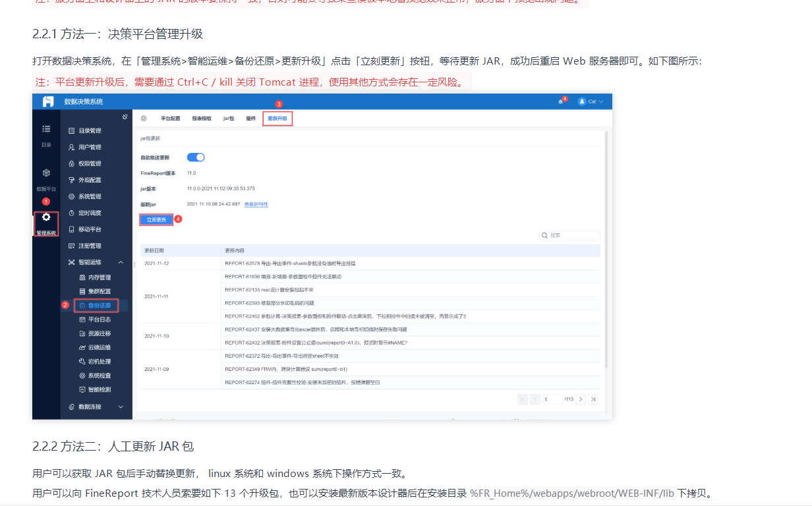Click the pin icon atop the sidebar menu

(125, 117)
